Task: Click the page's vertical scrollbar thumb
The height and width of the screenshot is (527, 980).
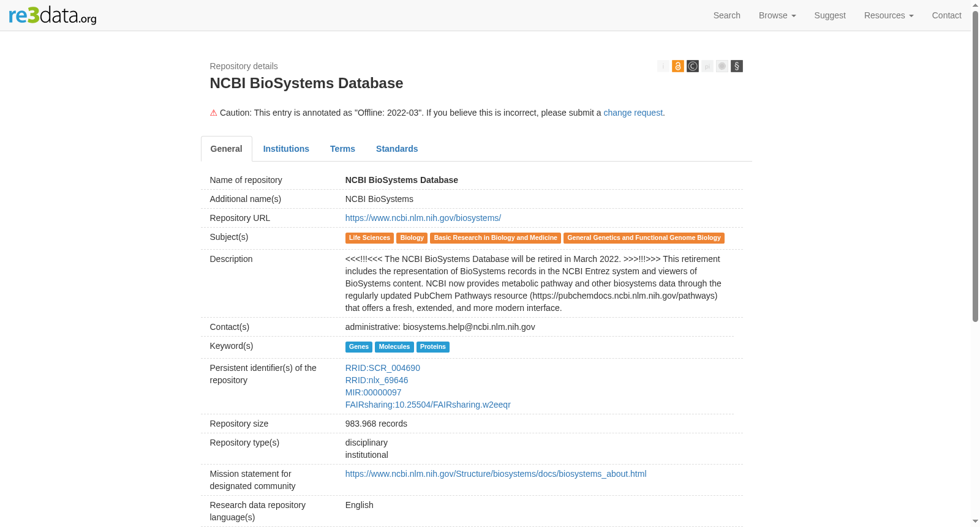Action: 975,165
